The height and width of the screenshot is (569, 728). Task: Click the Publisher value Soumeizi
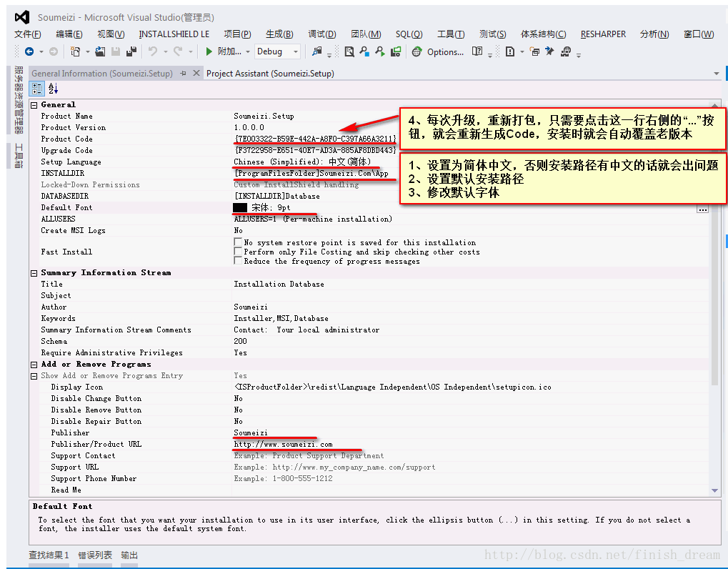click(x=251, y=433)
